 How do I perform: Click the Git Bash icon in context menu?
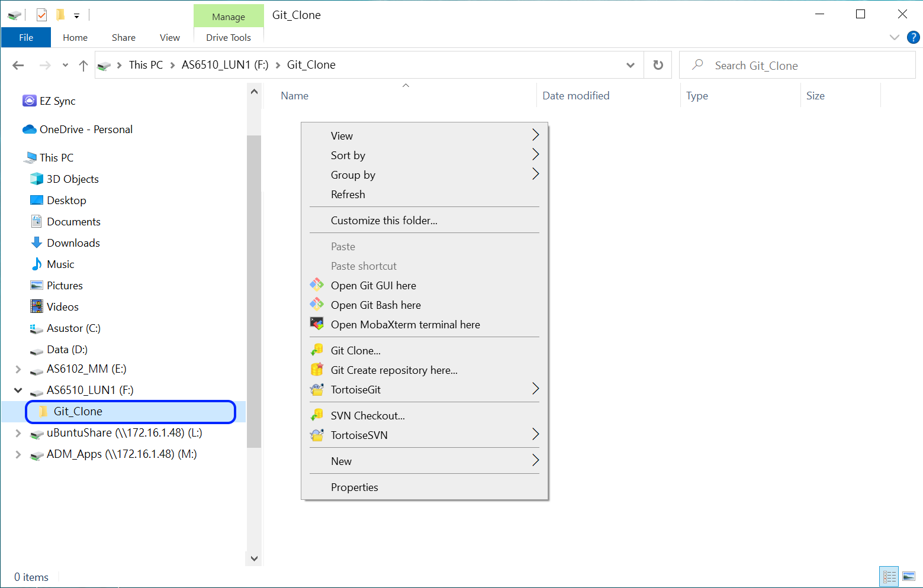point(317,305)
